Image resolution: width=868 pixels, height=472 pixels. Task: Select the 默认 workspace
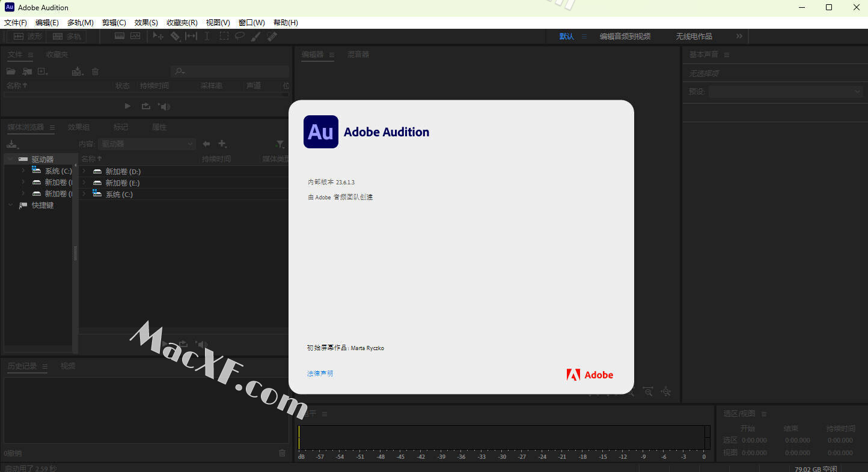click(566, 37)
